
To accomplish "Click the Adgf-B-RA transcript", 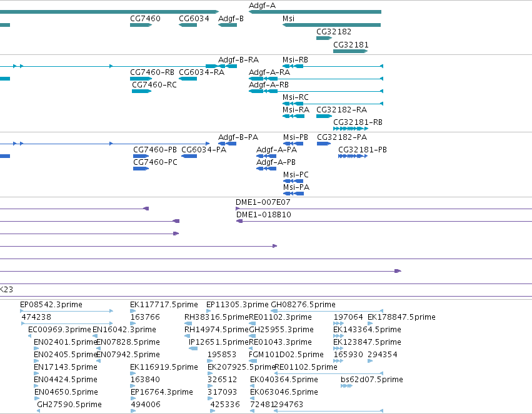I will pyautogui.click(x=228, y=66).
